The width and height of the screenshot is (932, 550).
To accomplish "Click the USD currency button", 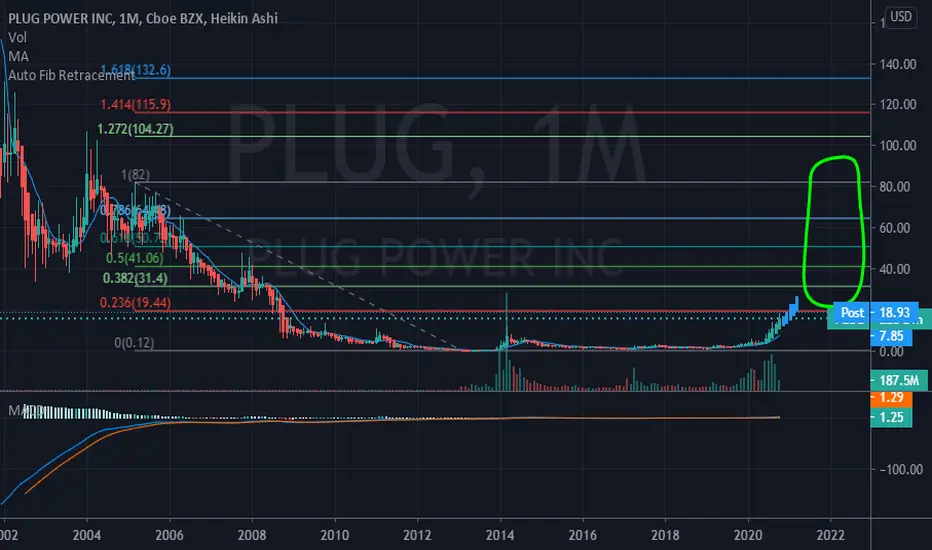I will [x=900, y=17].
